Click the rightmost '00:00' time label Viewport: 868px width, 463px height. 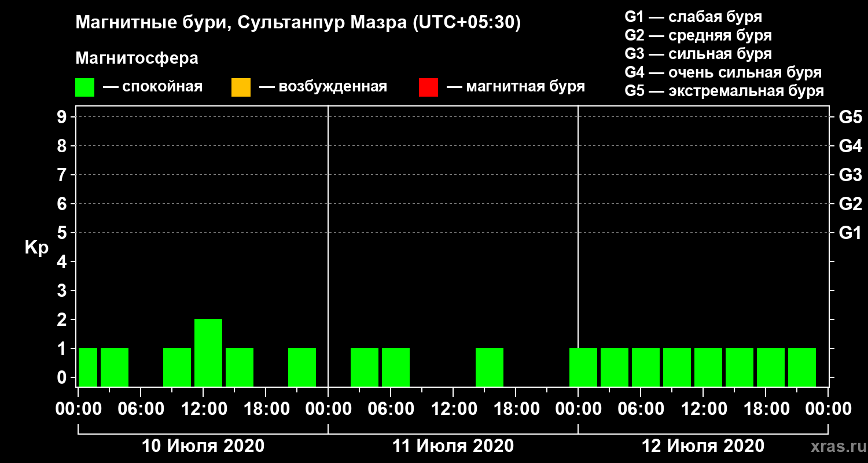pos(828,409)
